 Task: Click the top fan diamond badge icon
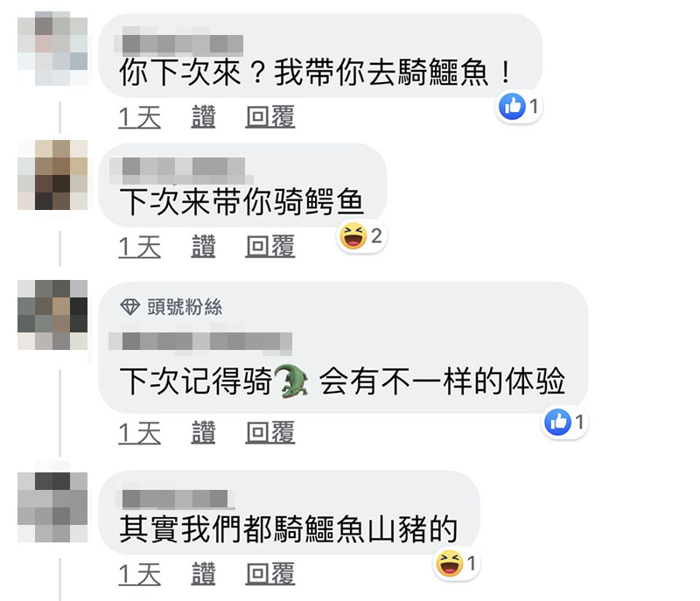(129, 306)
